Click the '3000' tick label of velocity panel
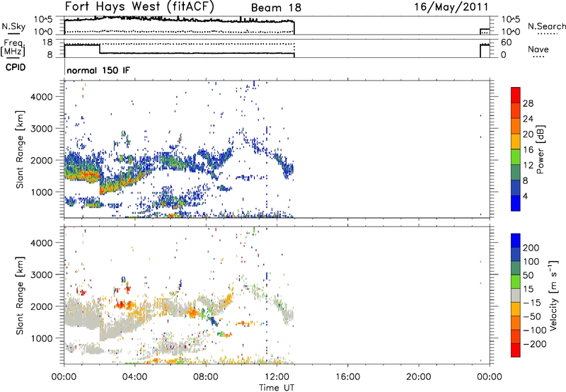Image resolution: width=566 pixels, height=392 pixels. tap(41, 275)
